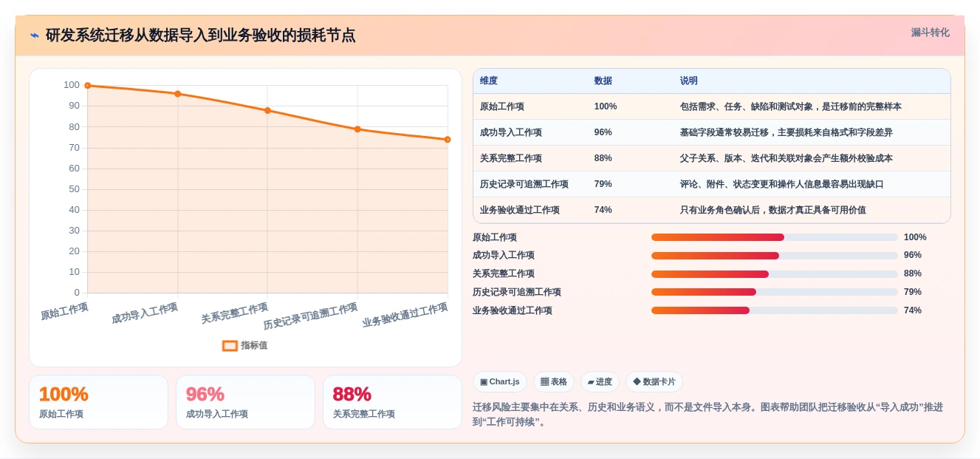Click the description starting 父子关系、版本
This screenshot has width=980, height=459.
[x=787, y=158]
